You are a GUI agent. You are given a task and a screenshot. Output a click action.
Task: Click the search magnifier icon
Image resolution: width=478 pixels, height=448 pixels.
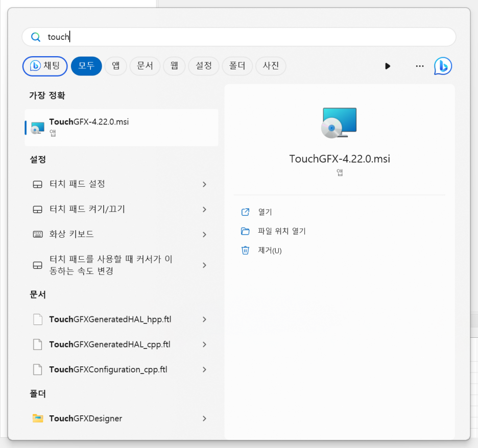click(x=36, y=37)
